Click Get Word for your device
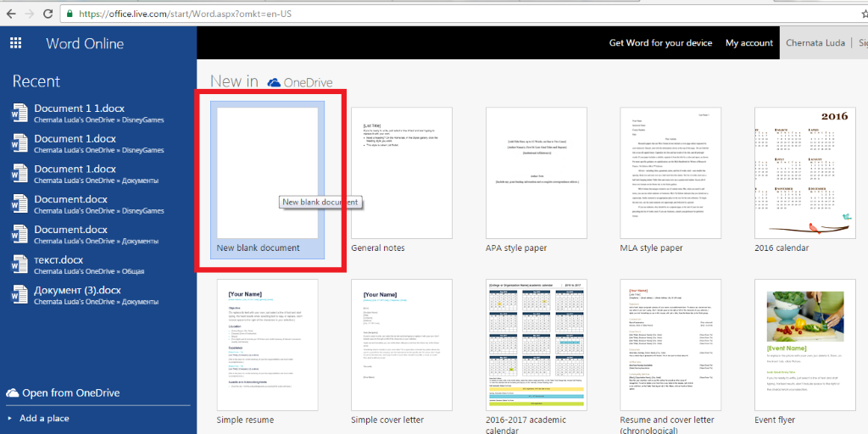The height and width of the screenshot is (434, 868). [660, 42]
